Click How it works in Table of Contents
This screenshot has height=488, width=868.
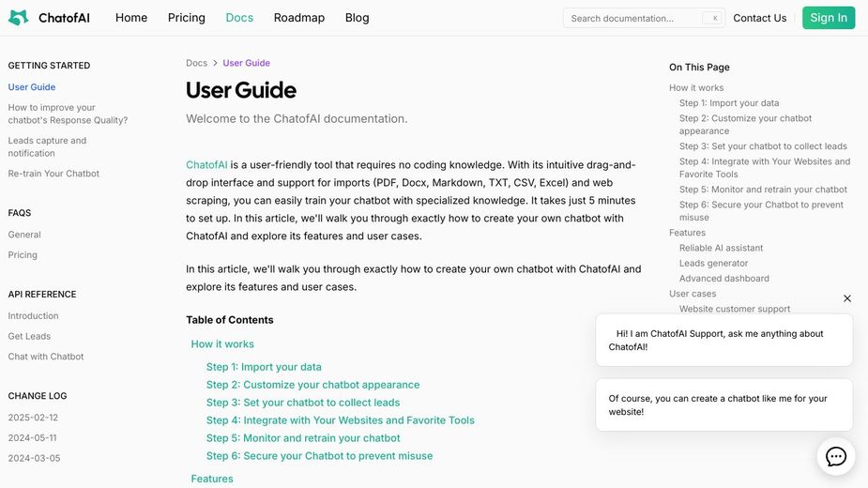pos(222,344)
